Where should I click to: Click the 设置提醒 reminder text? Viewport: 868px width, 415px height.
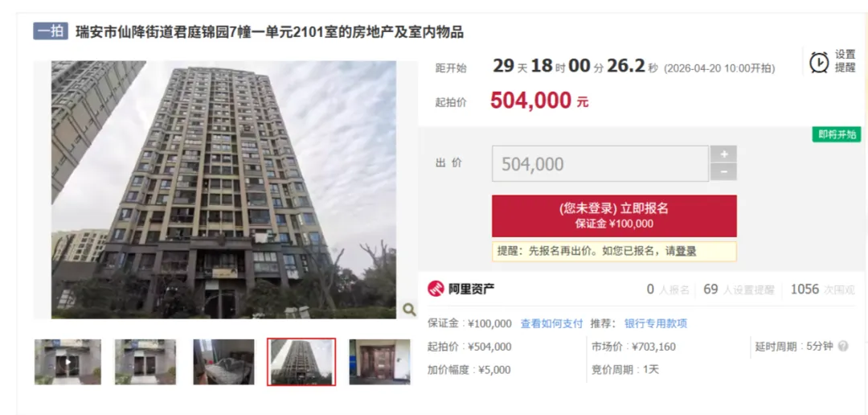pyautogui.click(x=845, y=61)
